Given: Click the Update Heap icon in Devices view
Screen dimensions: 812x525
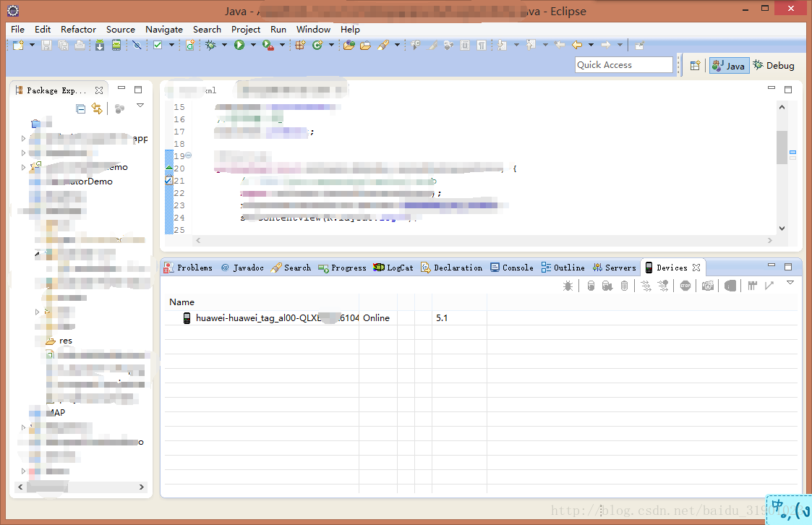Looking at the screenshot, I should (x=591, y=286).
